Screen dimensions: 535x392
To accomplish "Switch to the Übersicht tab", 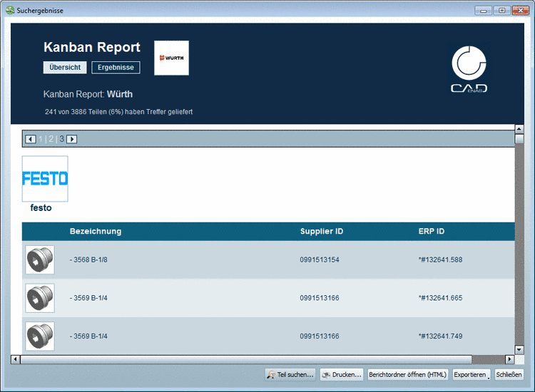I will click(65, 68).
